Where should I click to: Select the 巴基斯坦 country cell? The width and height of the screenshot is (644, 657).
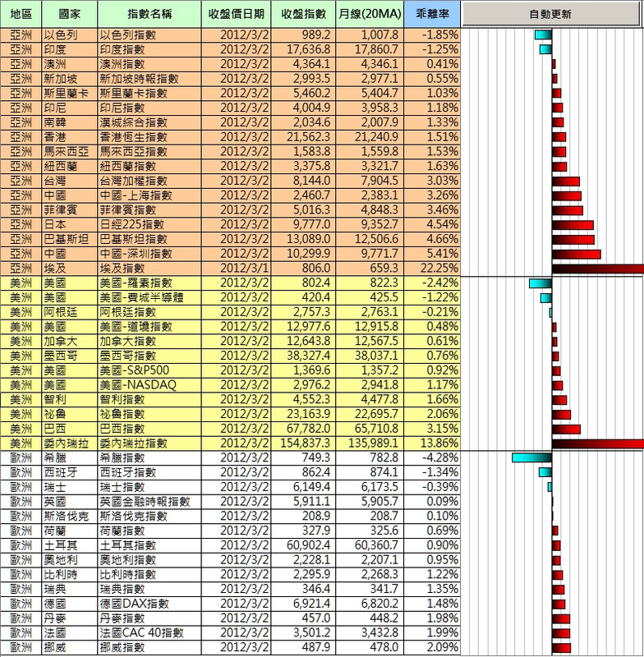click(x=70, y=239)
